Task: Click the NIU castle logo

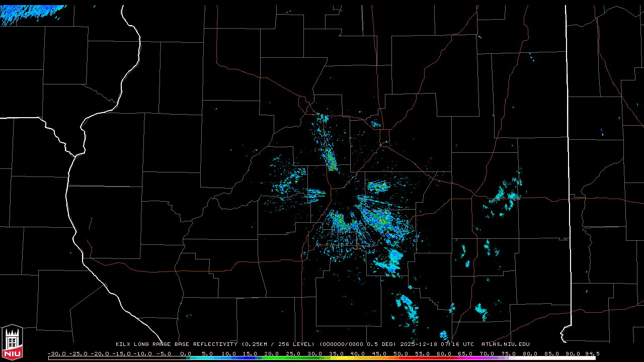Action: [12, 343]
